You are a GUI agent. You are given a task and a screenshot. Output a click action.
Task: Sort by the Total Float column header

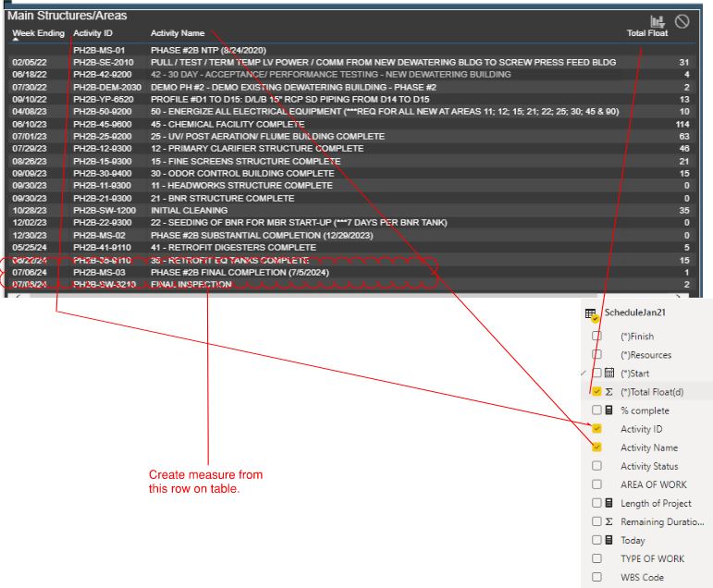click(647, 33)
